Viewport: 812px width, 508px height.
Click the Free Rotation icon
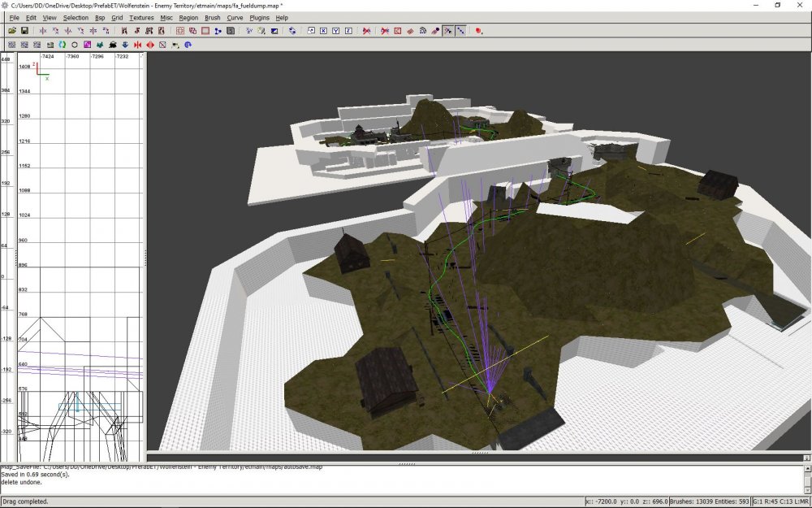292,31
